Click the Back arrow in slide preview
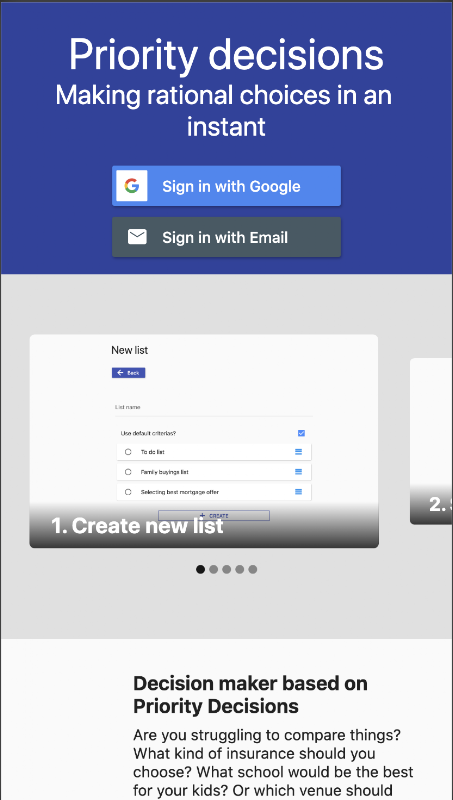Image resolution: width=453 pixels, height=800 pixels. tap(120, 373)
